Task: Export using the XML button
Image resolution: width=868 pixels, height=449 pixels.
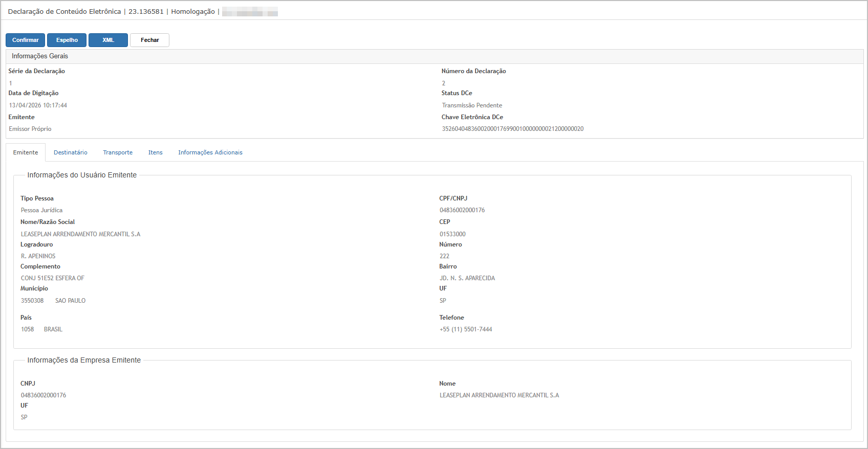Action: (108, 40)
